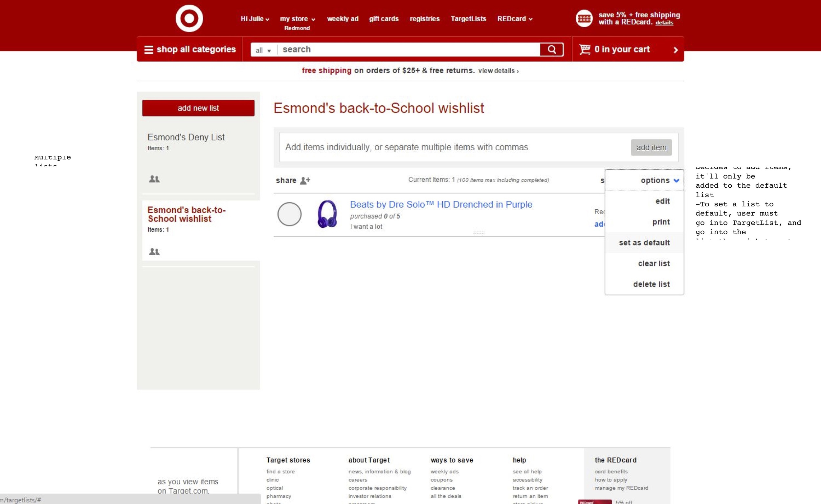Toggle the completion circle for Beats item
The width and height of the screenshot is (821, 504).
[x=289, y=214]
